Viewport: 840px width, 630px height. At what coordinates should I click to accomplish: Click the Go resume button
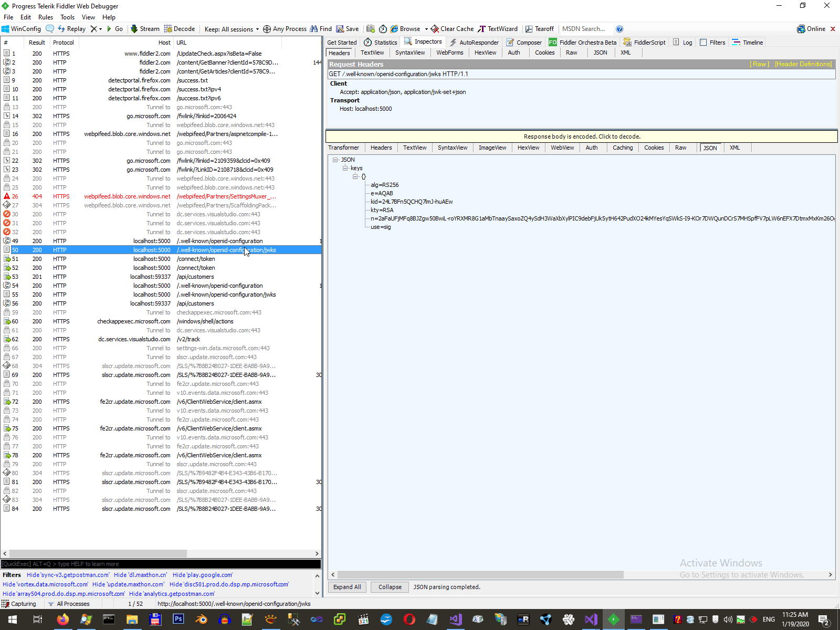point(115,29)
